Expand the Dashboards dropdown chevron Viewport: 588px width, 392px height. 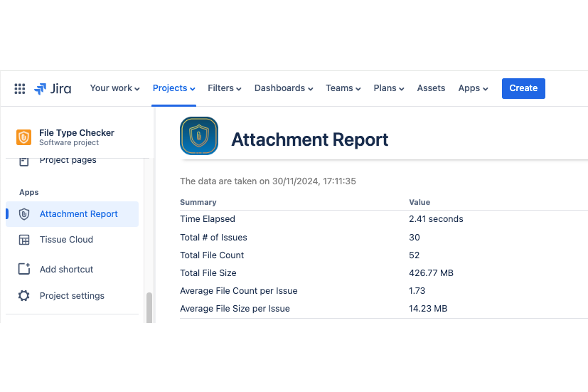(x=311, y=89)
